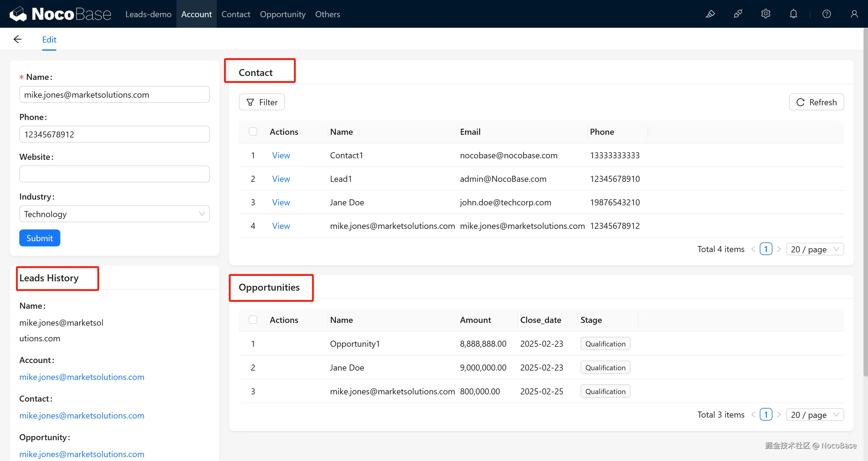Open the settings gear icon

coord(765,14)
